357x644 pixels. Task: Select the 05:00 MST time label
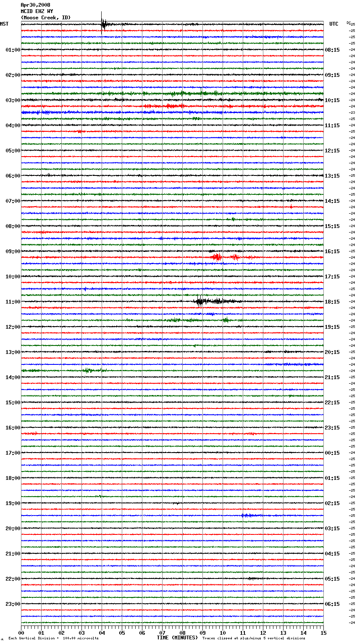pyautogui.click(x=13, y=151)
